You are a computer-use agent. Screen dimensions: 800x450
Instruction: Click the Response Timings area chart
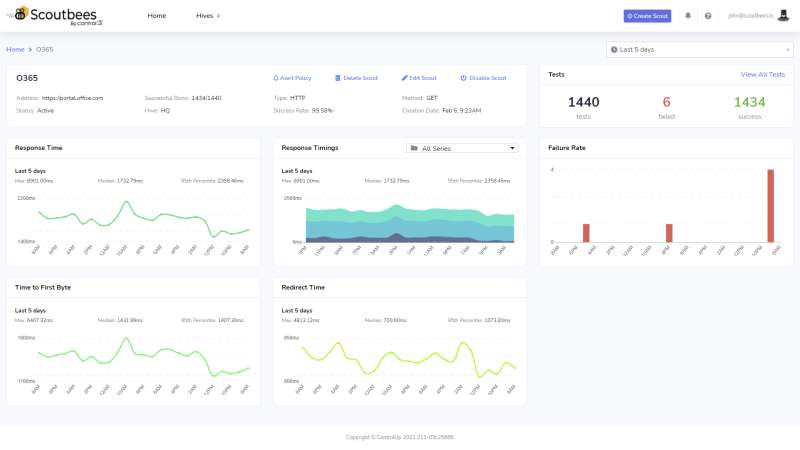[x=410, y=223]
